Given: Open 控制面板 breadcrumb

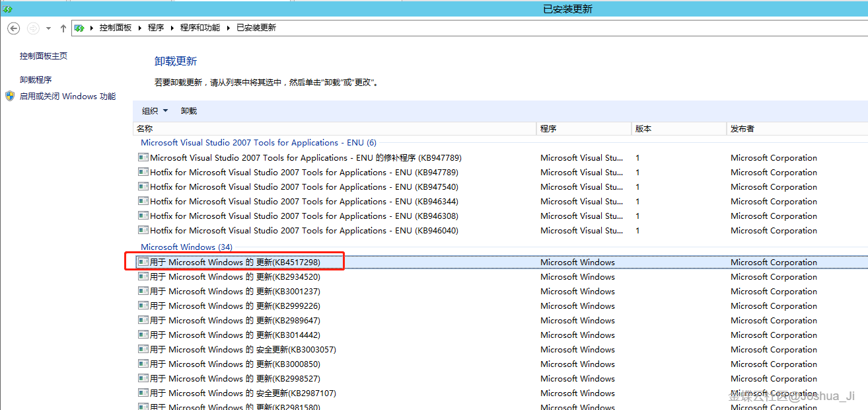Looking at the screenshot, I should click(x=116, y=28).
